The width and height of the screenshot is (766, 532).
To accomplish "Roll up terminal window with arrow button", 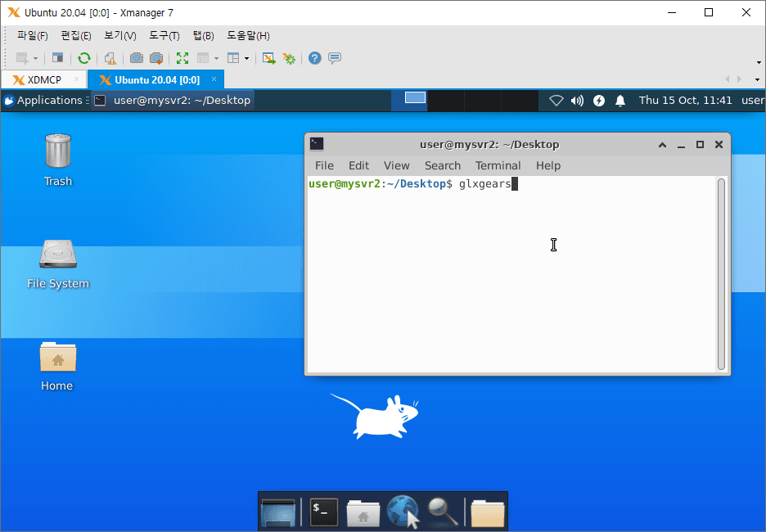I will (662, 145).
